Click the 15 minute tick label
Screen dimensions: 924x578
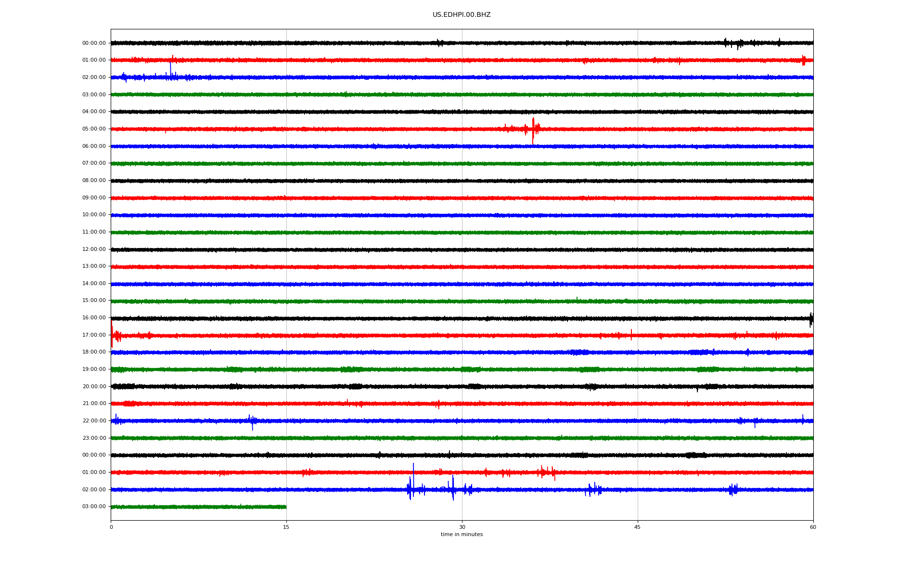click(286, 527)
